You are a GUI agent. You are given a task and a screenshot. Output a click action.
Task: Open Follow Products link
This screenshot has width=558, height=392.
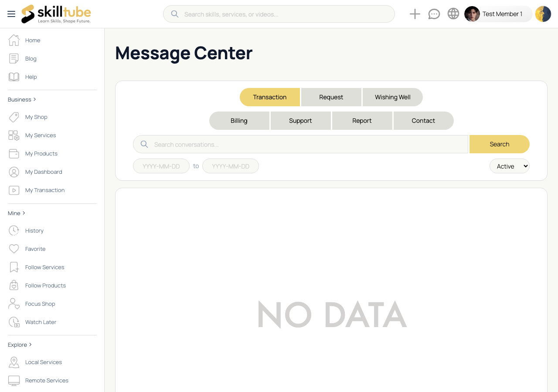pyautogui.click(x=45, y=285)
